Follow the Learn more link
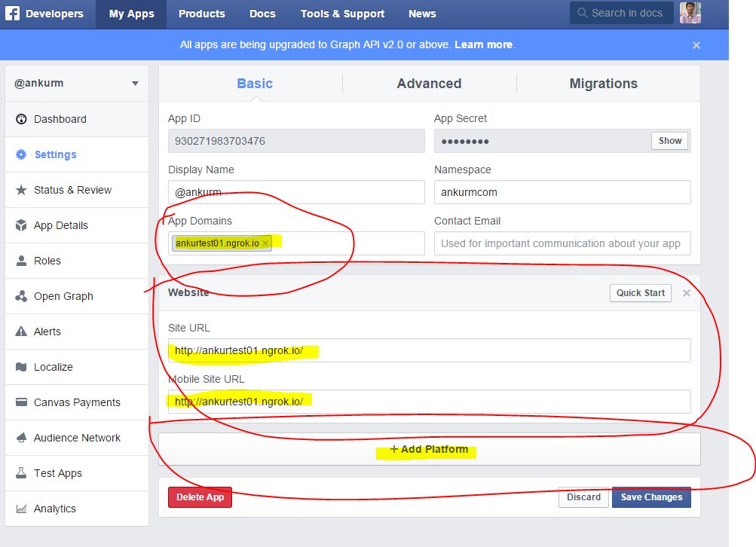Viewport: 756px width, 547px height. pyautogui.click(x=483, y=44)
